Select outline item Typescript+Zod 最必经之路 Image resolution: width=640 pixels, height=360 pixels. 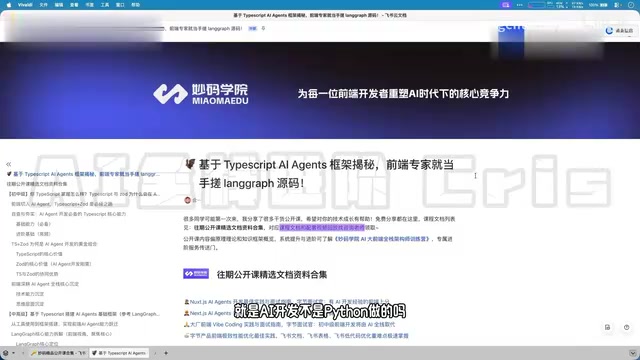(62, 204)
